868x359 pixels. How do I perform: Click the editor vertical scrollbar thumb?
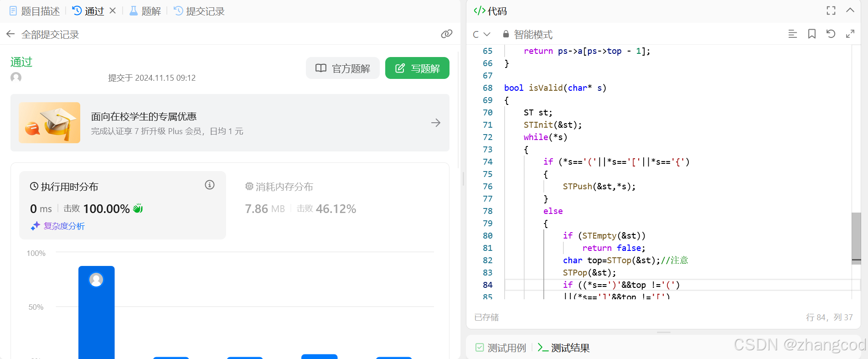(x=856, y=238)
